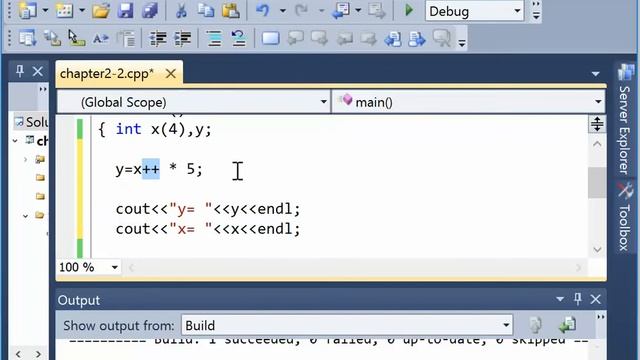This screenshot has height=360, width=640.
Task: Click the Navigate Forward icon
Action: [x=376, y=11]
